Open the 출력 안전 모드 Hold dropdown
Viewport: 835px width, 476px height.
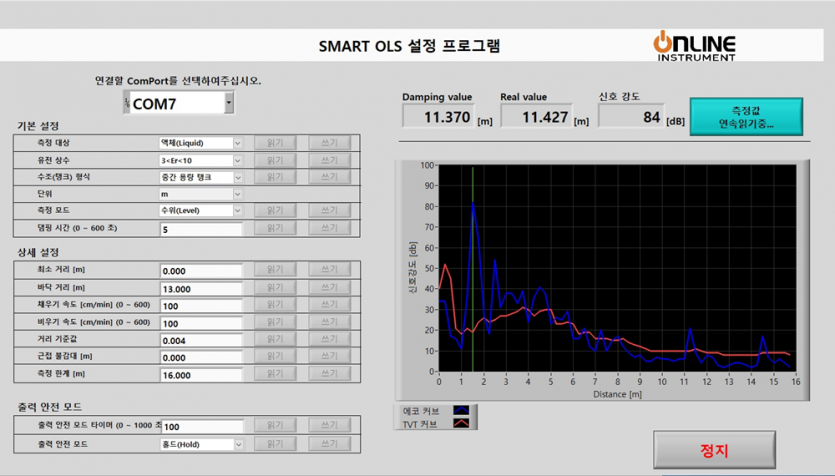[237, 444]
